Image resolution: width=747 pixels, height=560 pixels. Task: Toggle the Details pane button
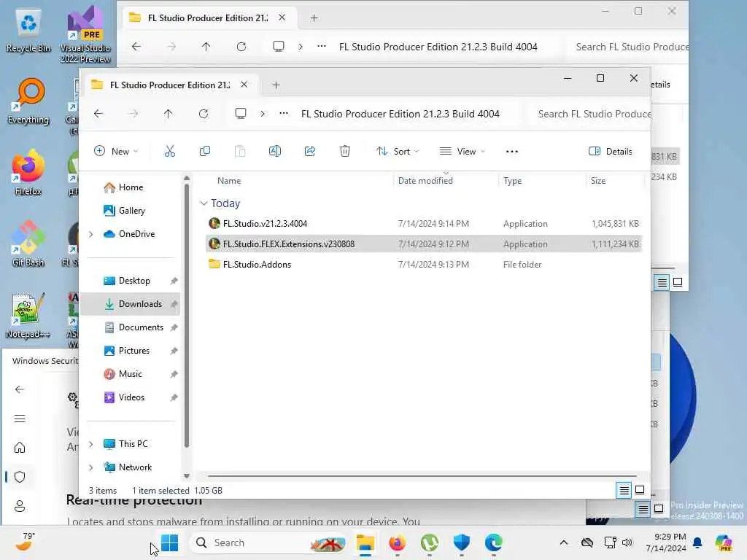pyautogui.click(x=611, y=152)
